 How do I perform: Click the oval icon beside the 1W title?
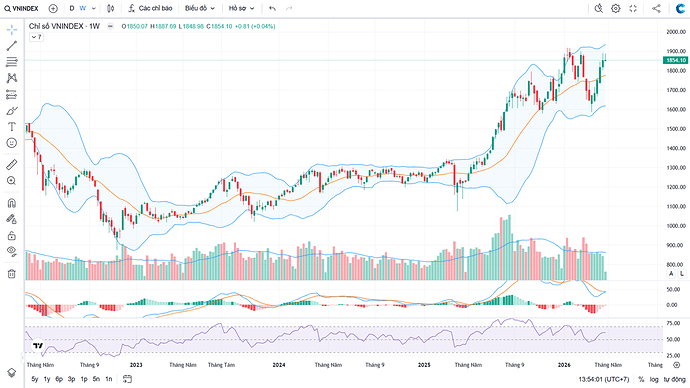click(110, 26)
